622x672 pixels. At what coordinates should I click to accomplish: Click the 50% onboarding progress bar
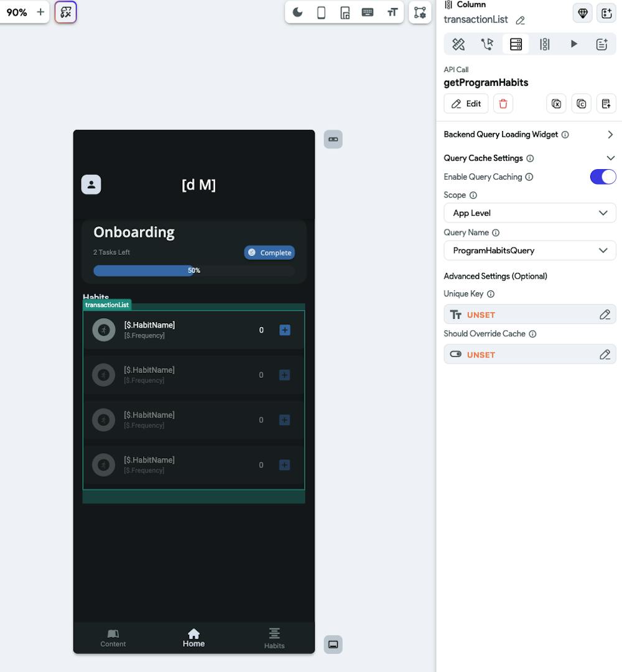click(x=193, y=270)
